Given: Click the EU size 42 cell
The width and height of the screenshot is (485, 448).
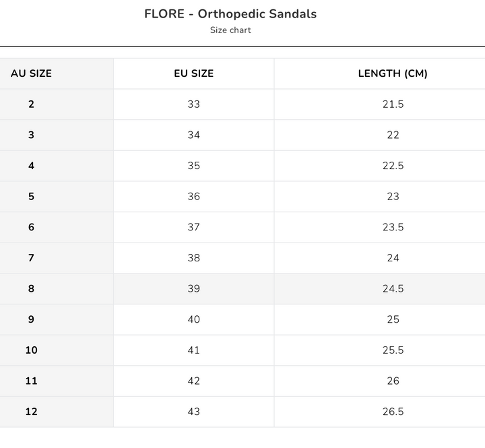Looking at the screenshot, I should click(193, 381).
